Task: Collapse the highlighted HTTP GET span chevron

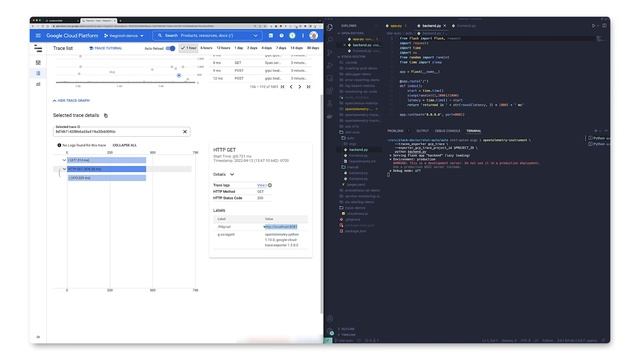Action: [x=64, y=169]
